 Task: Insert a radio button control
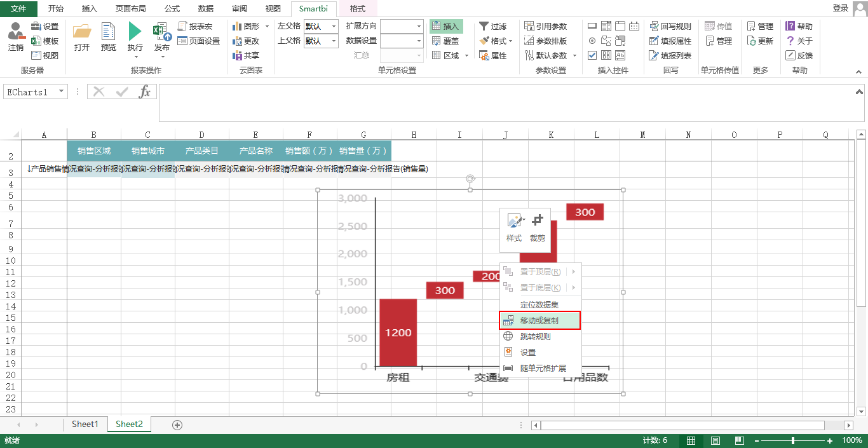(592, 41)
